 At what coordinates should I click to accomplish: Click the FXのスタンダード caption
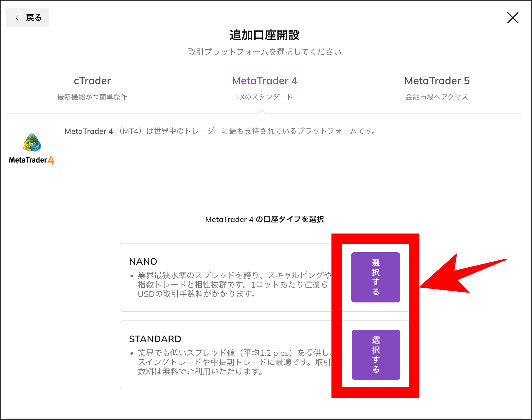[264, 97]
